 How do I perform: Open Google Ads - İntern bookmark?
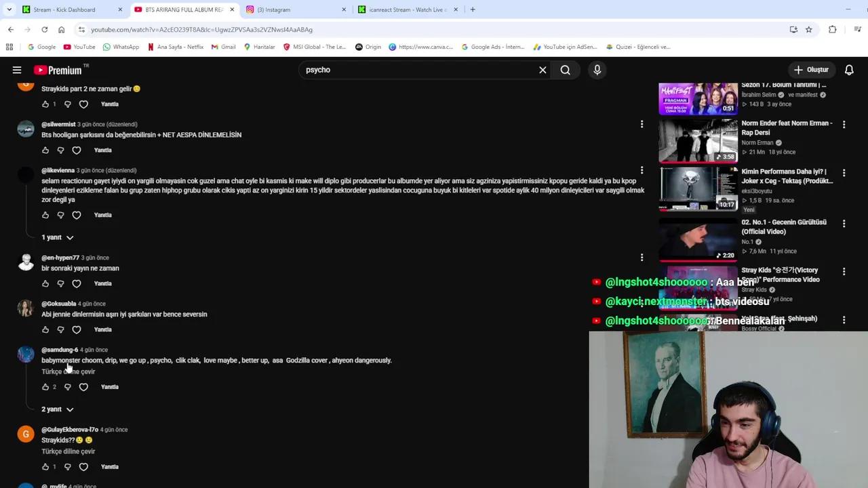click(492, 47)
